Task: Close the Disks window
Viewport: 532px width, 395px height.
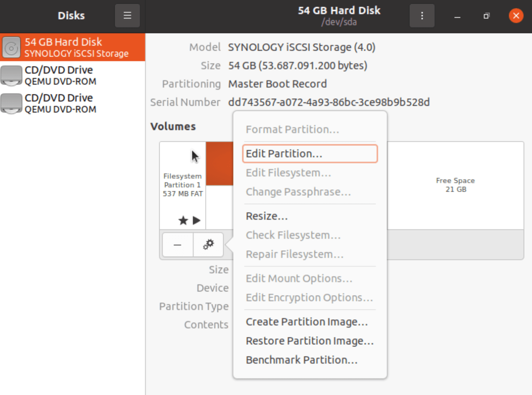Action: [x=516, y=16]
